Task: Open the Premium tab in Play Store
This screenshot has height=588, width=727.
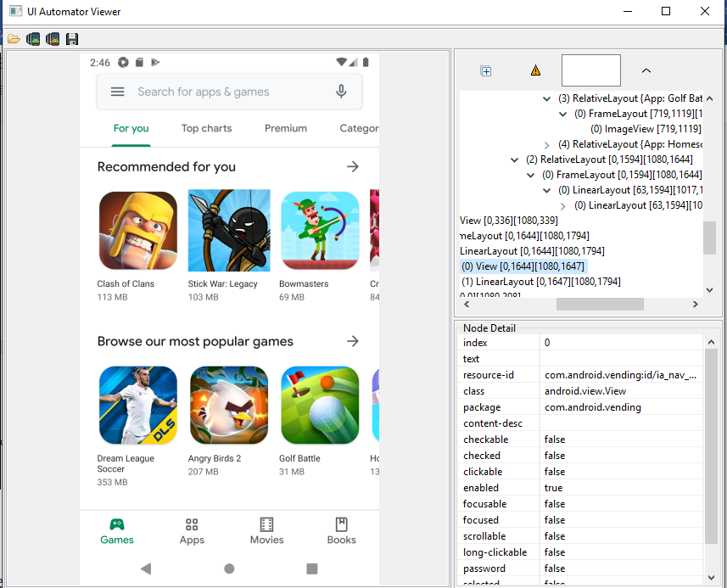Action: pyautogui.click(x=286, y=128)
